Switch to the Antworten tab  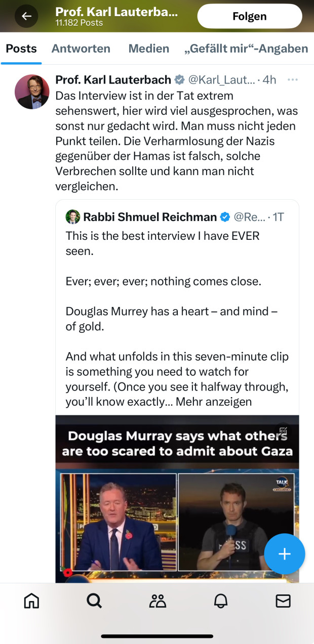coord(81,49)
